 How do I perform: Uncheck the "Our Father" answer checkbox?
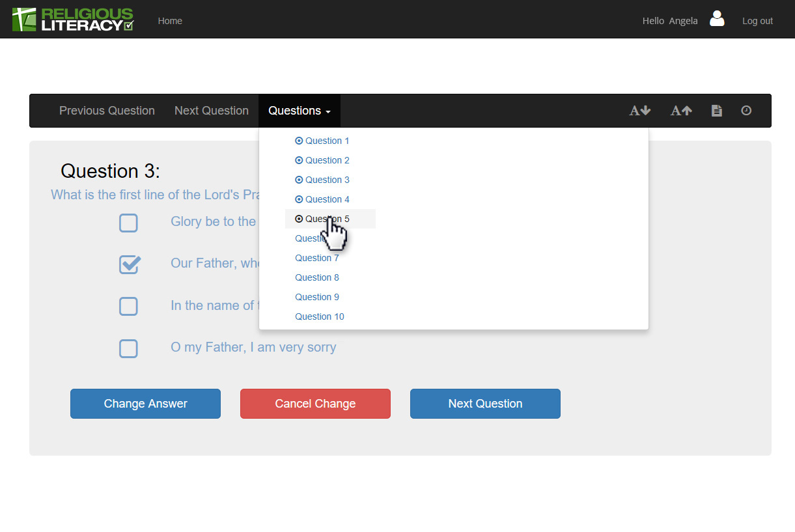point(129,264)
